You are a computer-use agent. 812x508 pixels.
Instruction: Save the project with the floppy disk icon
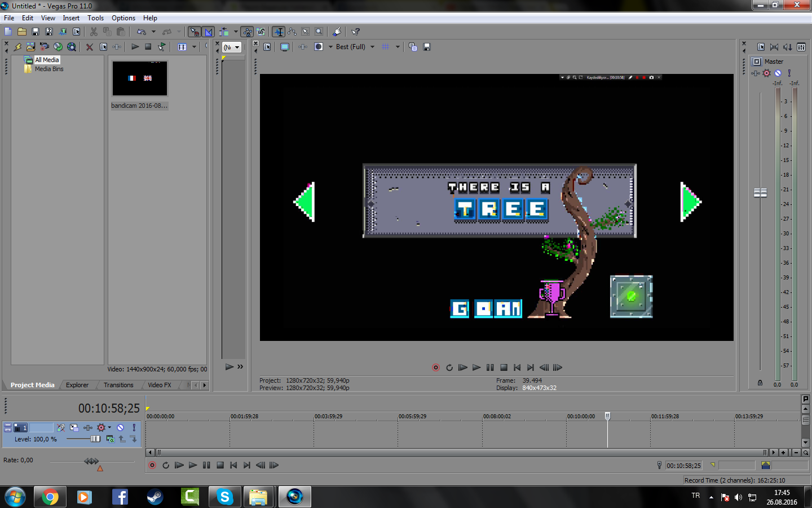click(x=36, y=32)
